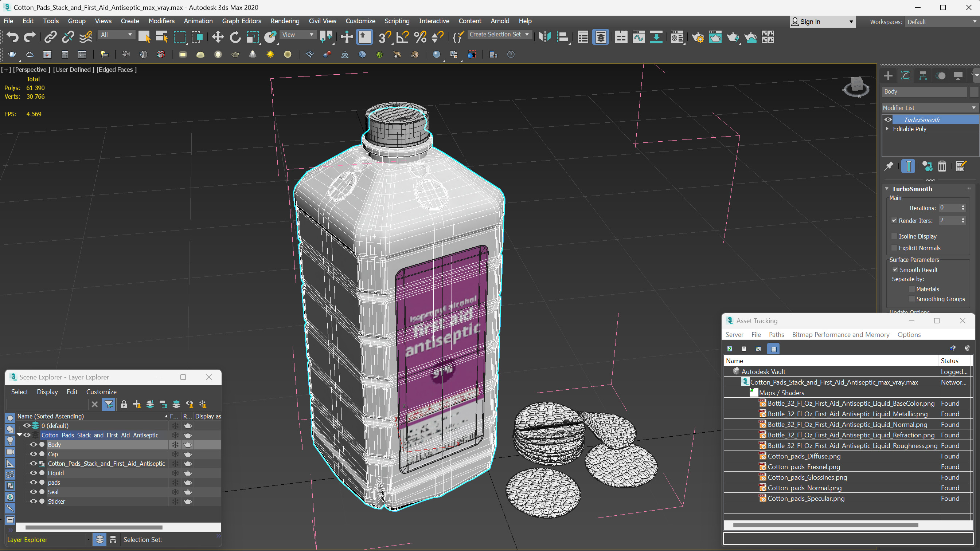Viewport: 980px width, 551px height.
Task: Toggle Show End Result in modifier panel
Action: click(908, 166)
